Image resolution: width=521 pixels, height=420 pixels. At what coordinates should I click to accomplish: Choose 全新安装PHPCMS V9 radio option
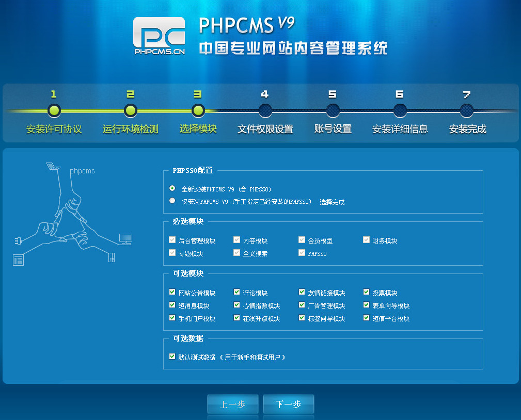[x=172, y=188]
